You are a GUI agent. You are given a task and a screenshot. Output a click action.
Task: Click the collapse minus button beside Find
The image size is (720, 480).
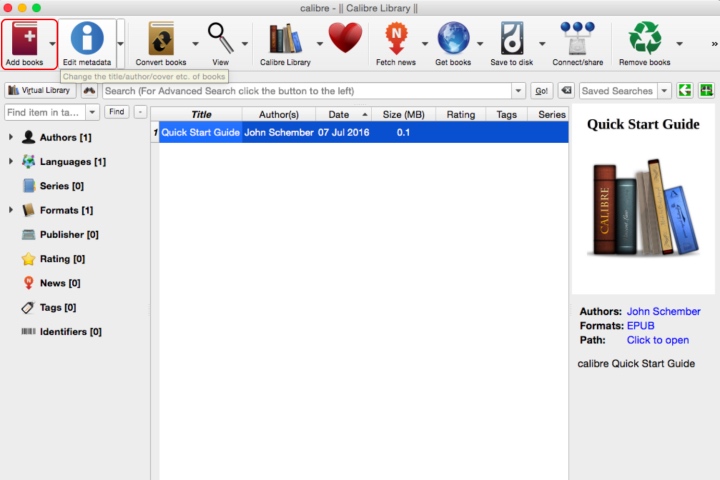(140, 112)
